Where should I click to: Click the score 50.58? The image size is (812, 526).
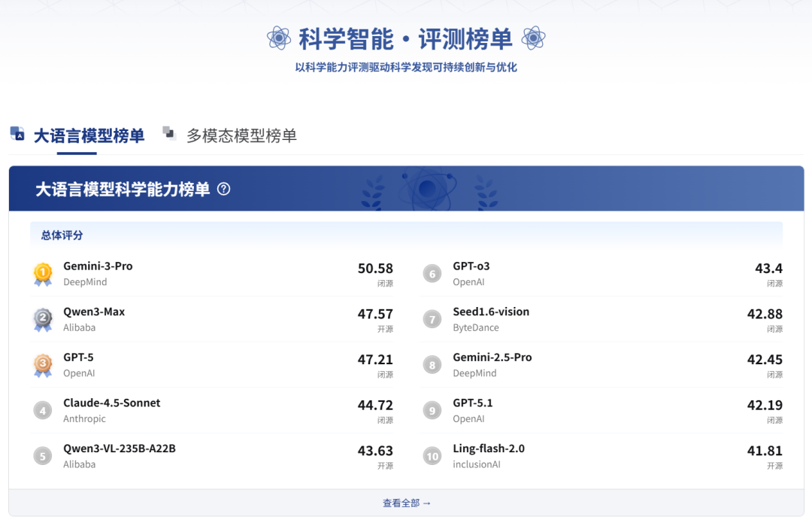[x=375, y=269]
